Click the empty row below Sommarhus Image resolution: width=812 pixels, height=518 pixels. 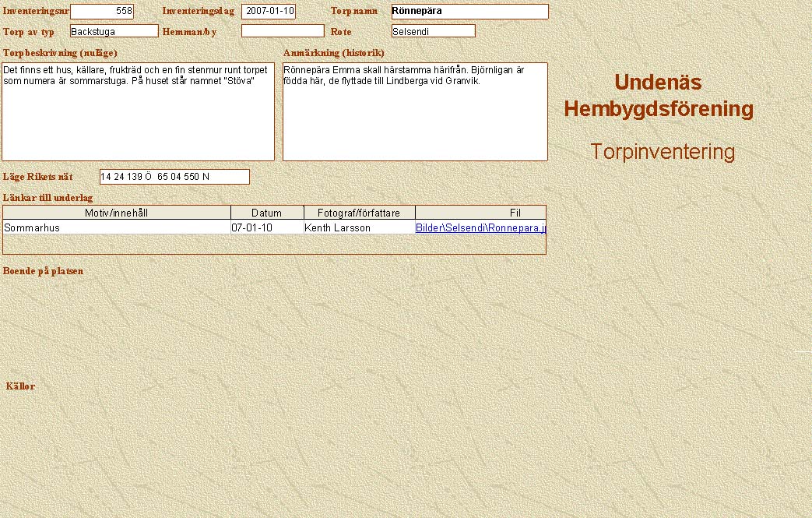[x=272, y=245]
